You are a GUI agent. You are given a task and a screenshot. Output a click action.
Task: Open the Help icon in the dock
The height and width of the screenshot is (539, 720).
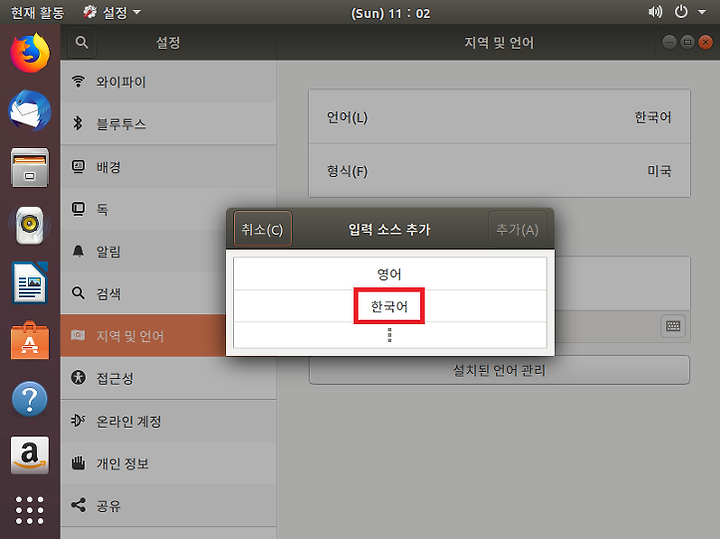(x=30, y=399)
